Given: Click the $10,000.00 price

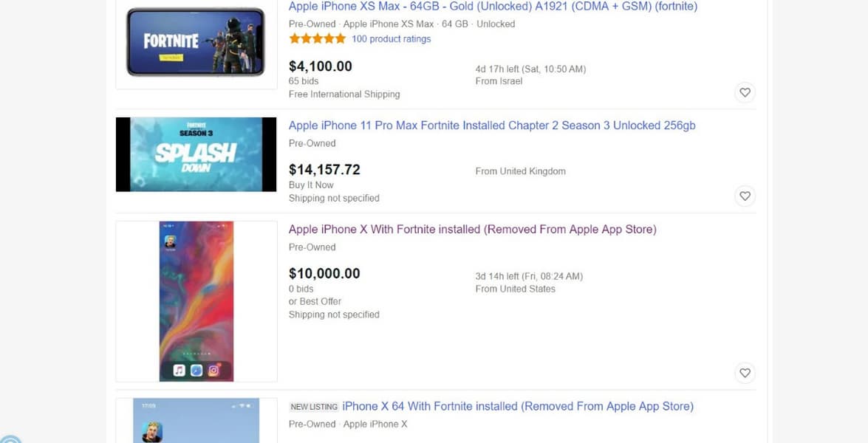Looking at the screenshot, I should coord(324,273).
